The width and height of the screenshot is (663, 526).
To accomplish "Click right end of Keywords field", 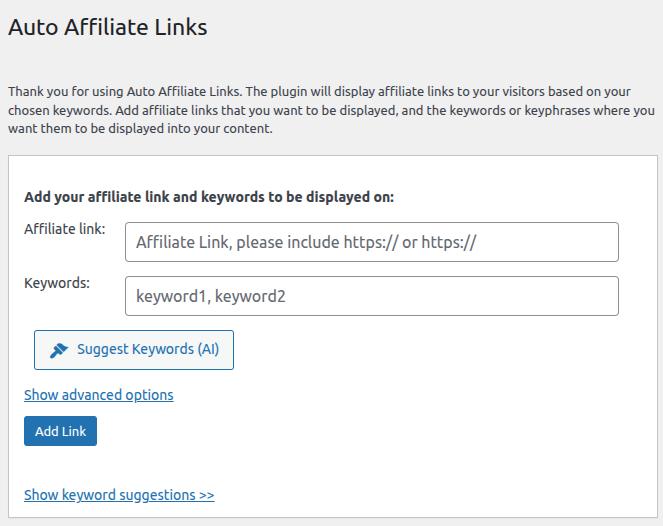I will tap(600, 296).
